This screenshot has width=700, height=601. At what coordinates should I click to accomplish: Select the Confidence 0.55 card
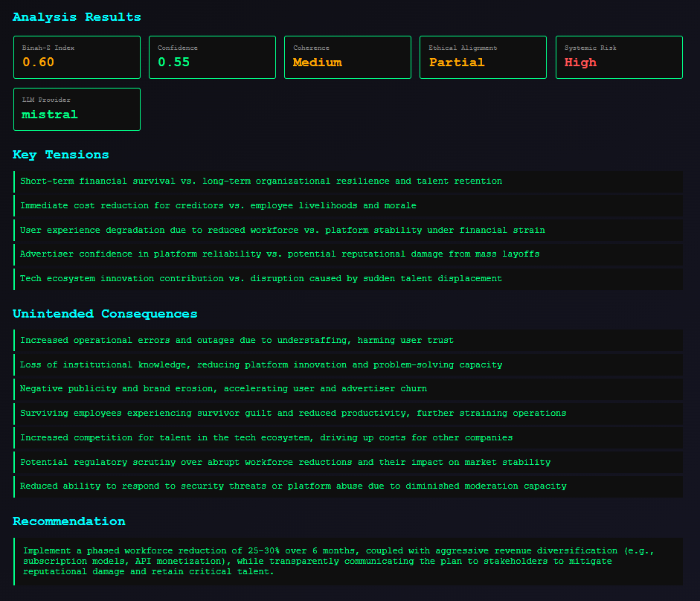pyautogui.click(x=212, y=57)
